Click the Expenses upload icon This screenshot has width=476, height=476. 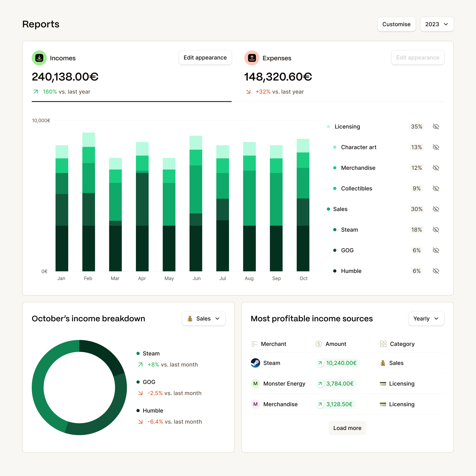pos(252,58)
